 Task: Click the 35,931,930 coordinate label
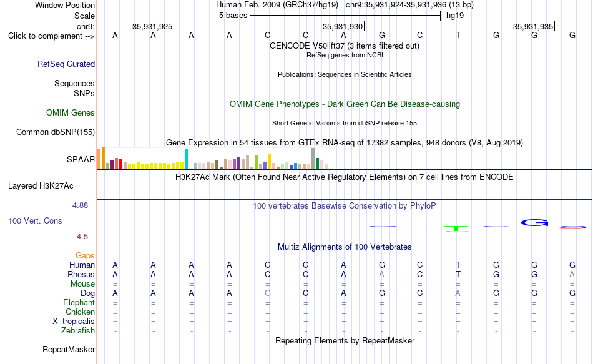tap(343, 26)
